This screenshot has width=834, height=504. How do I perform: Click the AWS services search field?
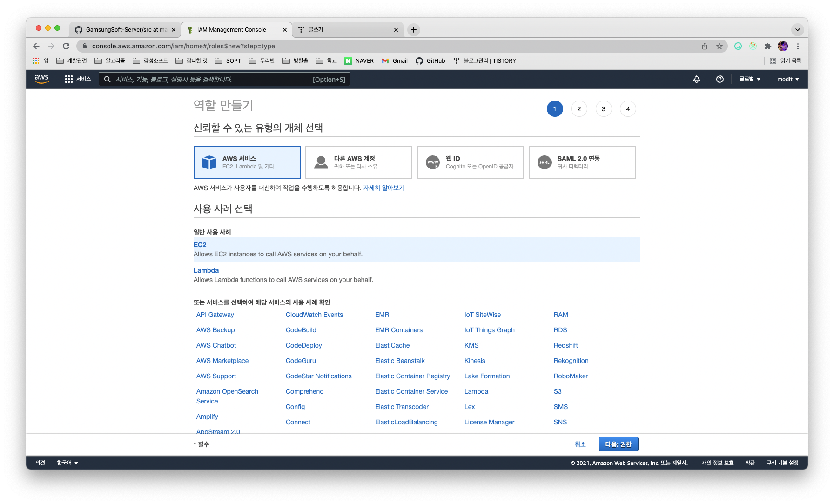(224, 79)
